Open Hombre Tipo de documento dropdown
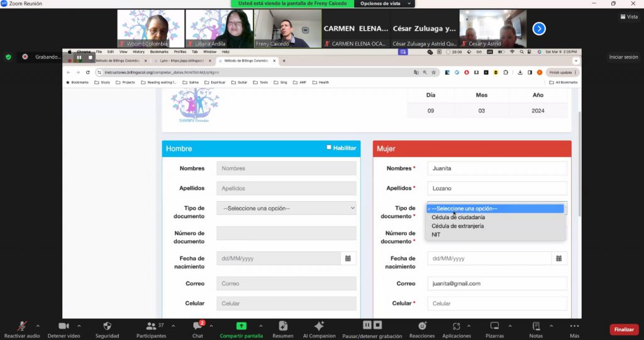This screenshot has width=644, height=340. tap(286, 208)
